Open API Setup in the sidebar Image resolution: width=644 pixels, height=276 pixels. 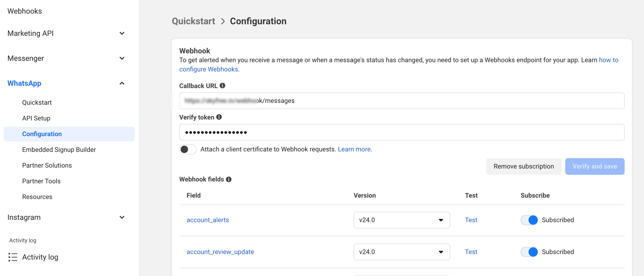click(x=36, y=118)
